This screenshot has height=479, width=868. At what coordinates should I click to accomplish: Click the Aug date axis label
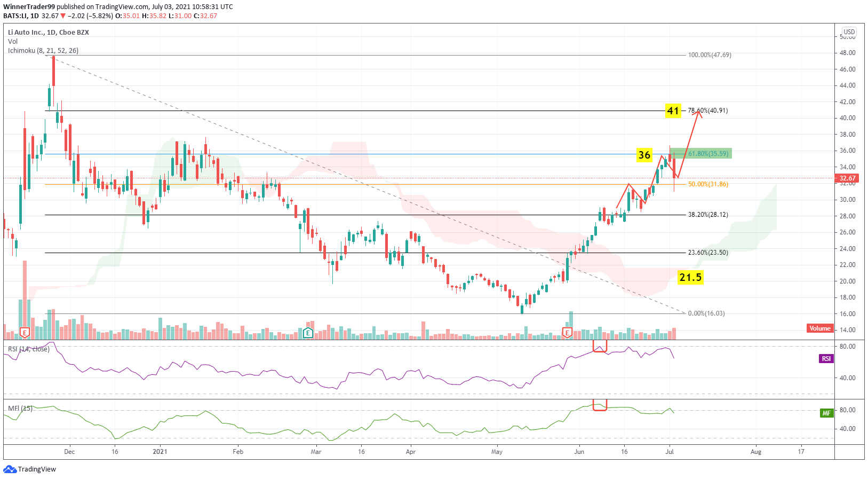pos(756,452)
